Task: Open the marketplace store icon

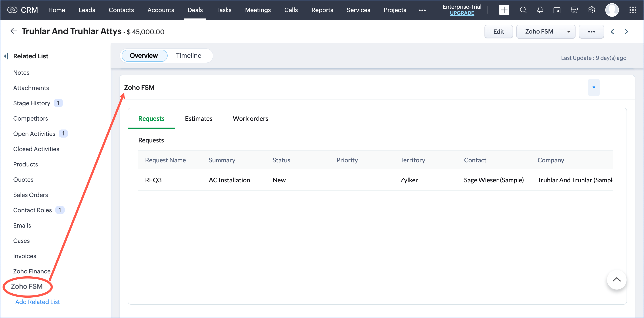Action: pyautogui.click(x=574, y=10)
